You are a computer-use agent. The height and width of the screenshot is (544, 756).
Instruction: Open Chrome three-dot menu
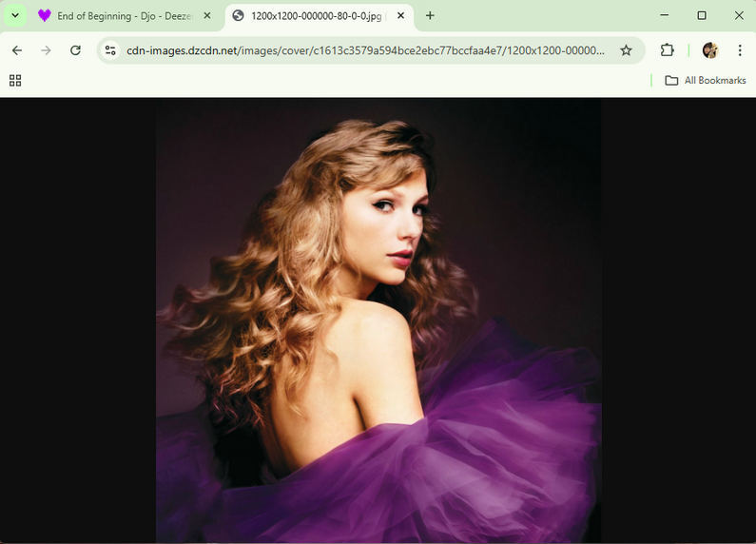point(740,50)
